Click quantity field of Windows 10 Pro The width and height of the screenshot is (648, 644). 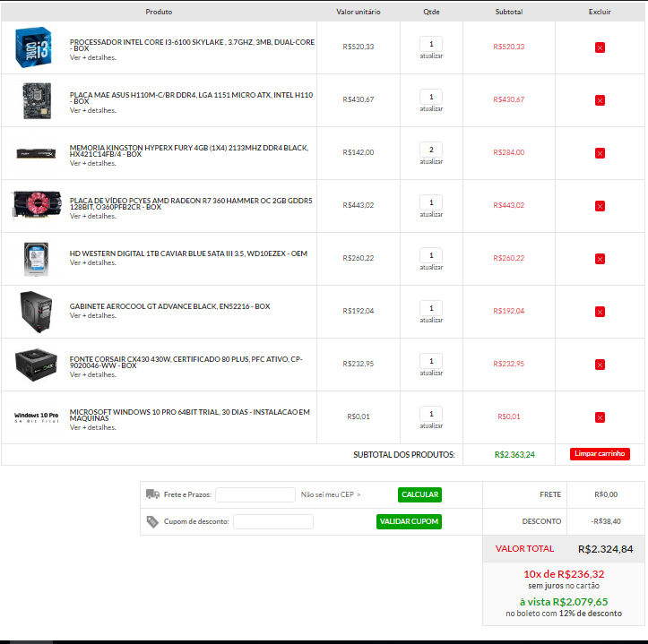coord(431,414)
